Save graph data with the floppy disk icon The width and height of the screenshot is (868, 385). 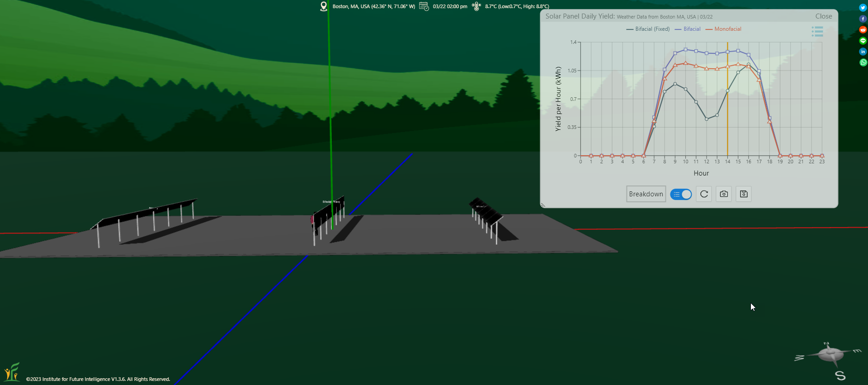click(744, 194)
